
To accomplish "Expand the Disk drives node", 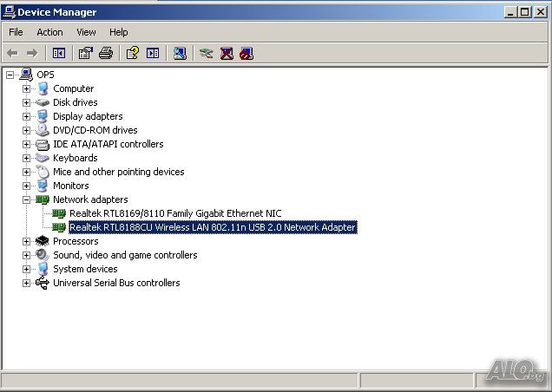I will [26, 102].
